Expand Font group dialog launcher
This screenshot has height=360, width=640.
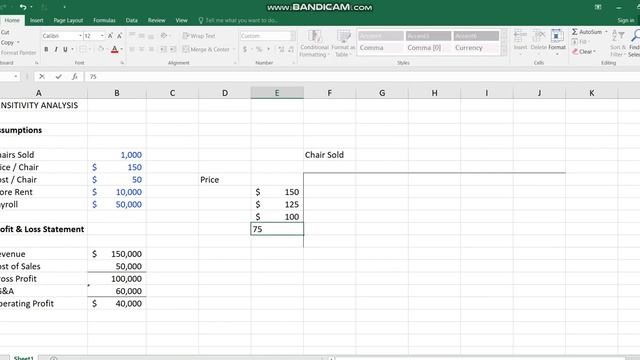(x=122, y=63)
